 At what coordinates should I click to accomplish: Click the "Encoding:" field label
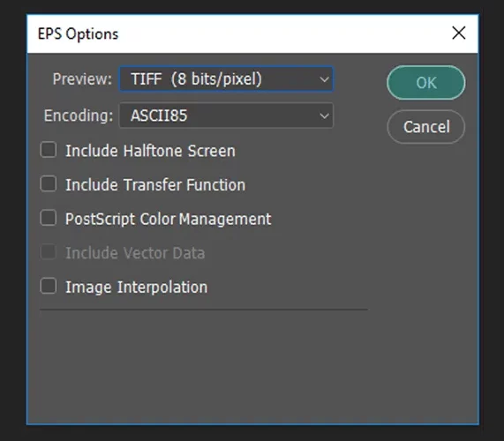point(79,116)
